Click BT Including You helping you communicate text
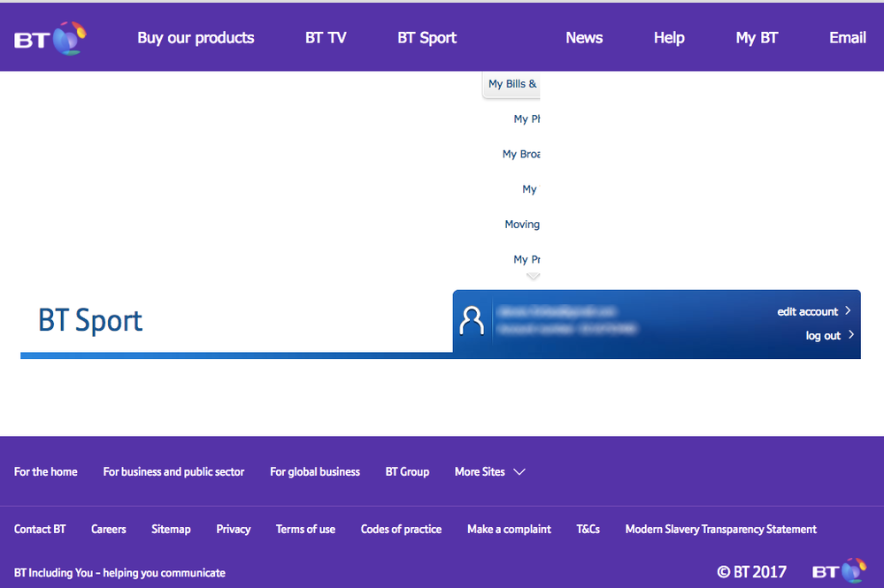Image resolution: width=884 pixels, height=588 pixels. click(x=119, y=573)
